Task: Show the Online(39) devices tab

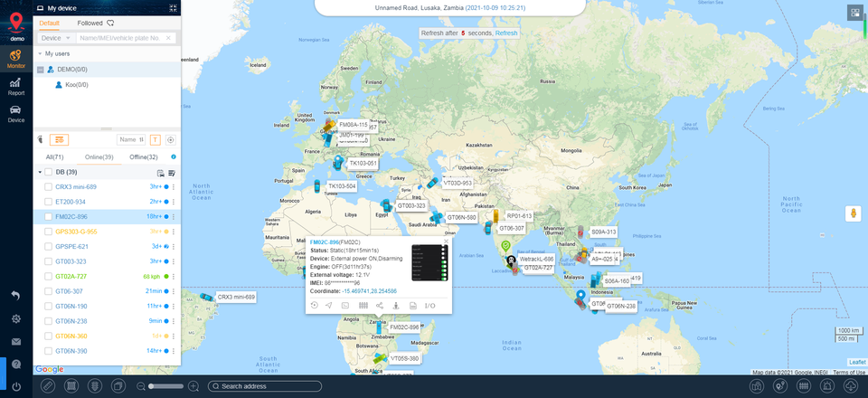Action: (x=99, y=157)
